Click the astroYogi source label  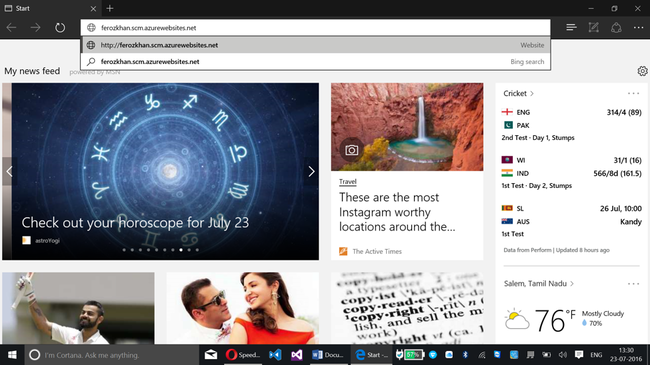[47, 241]
